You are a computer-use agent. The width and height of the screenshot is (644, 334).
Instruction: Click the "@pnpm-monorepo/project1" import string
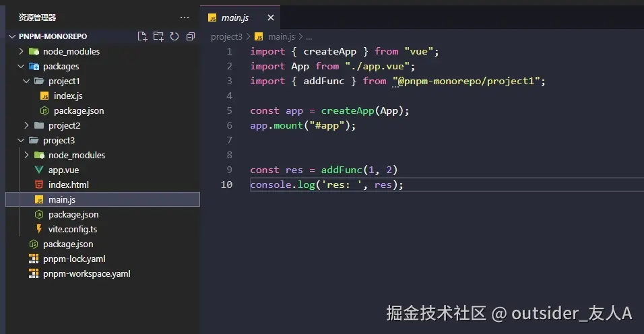pos(466,81)
